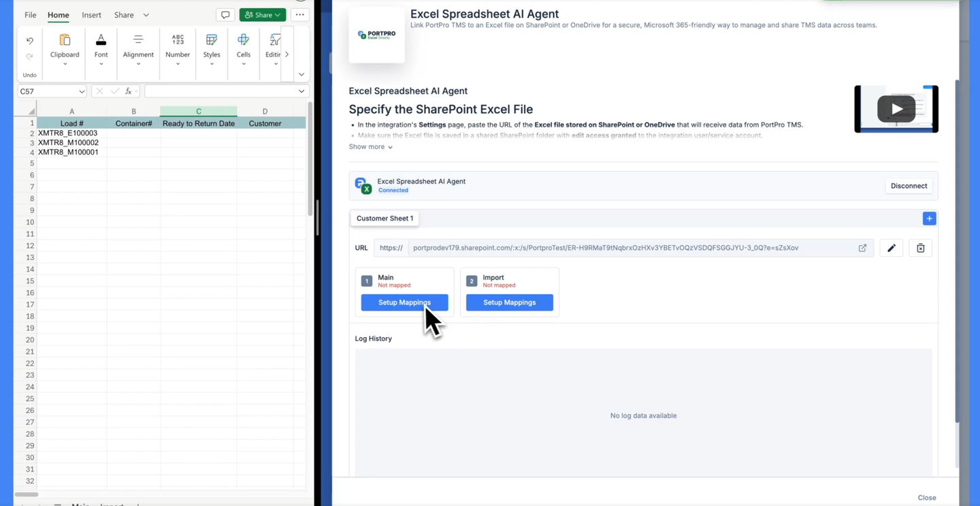Open the File menu
The width and height of the screenshot is (980, 506).
tap(31, 15)
